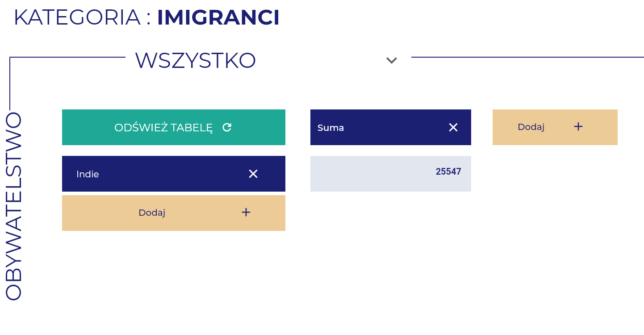The image size is (644, 335).
Task: Click the vertical OBYWATELSTWO axis label
Action: 13,206
